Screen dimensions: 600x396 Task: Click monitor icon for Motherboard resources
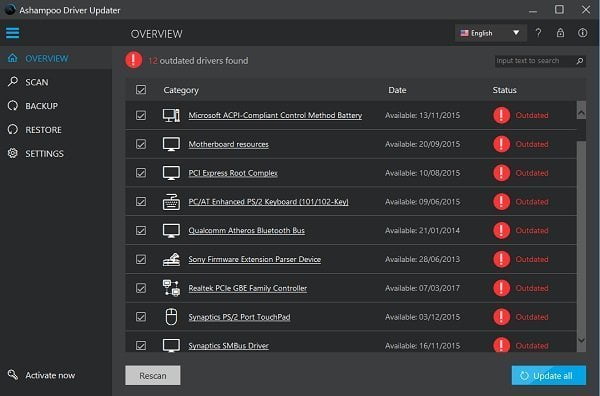point(171,144)
